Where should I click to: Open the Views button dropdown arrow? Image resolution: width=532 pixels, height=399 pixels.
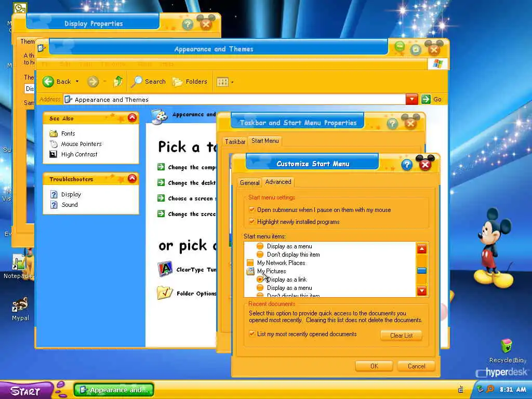pos(232,82)
